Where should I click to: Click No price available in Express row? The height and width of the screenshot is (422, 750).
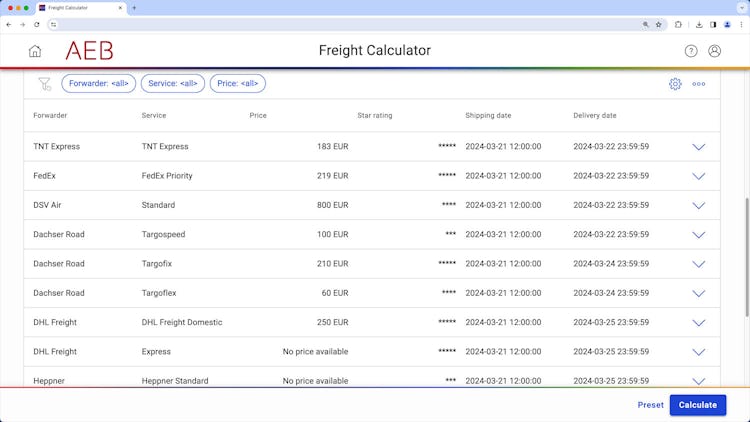click(x=315, y=352)
